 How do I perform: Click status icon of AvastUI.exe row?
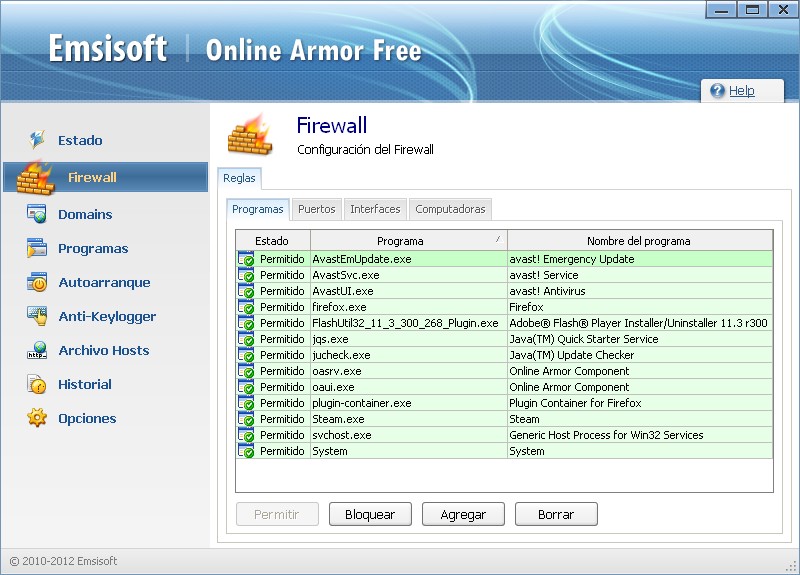click(246, 291)
